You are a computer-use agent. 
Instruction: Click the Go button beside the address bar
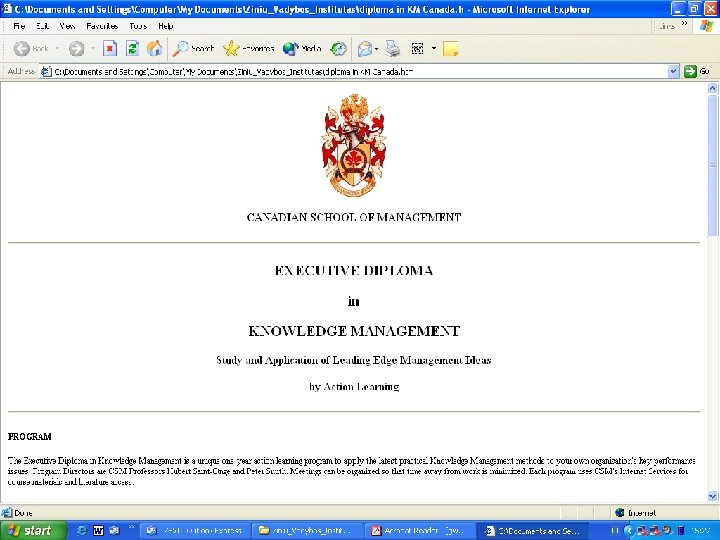697,71
